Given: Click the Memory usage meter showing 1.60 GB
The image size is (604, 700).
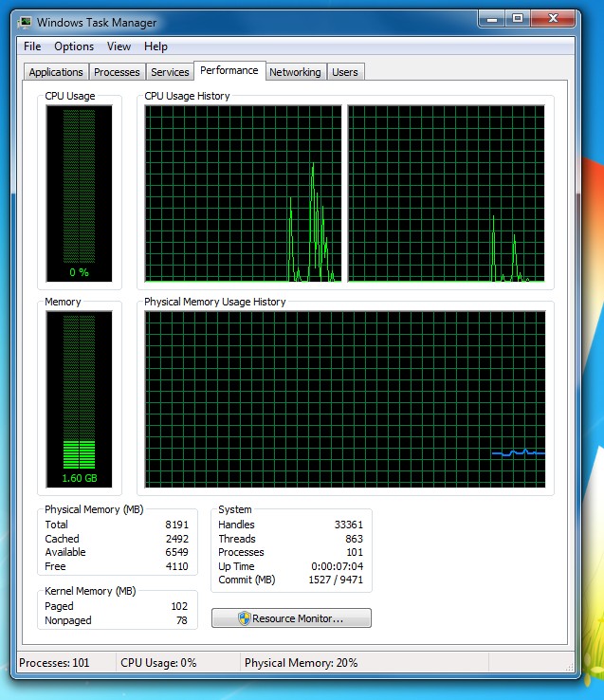Looking at the screenshot, I should [79, 399].
